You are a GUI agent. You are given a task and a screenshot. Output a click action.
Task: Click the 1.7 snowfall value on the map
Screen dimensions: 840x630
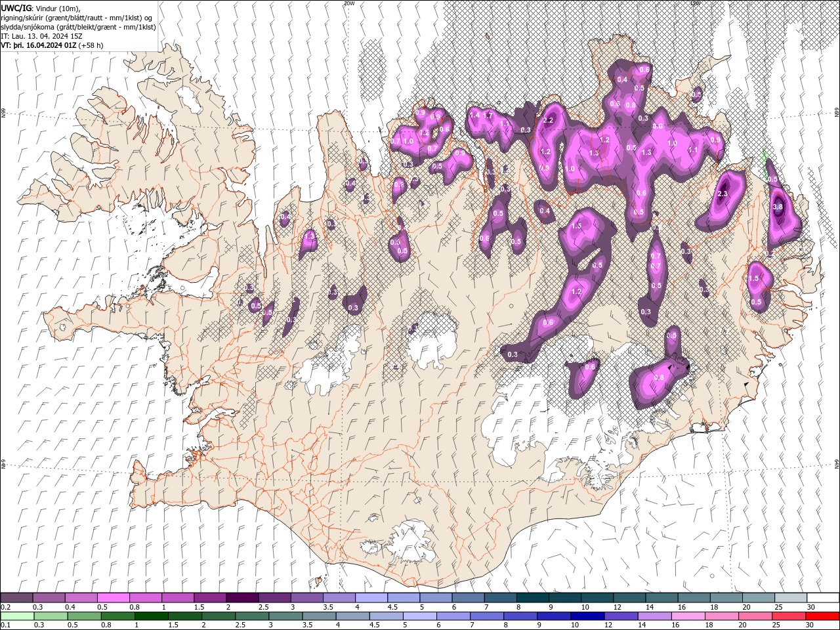(x=488, y=115)
